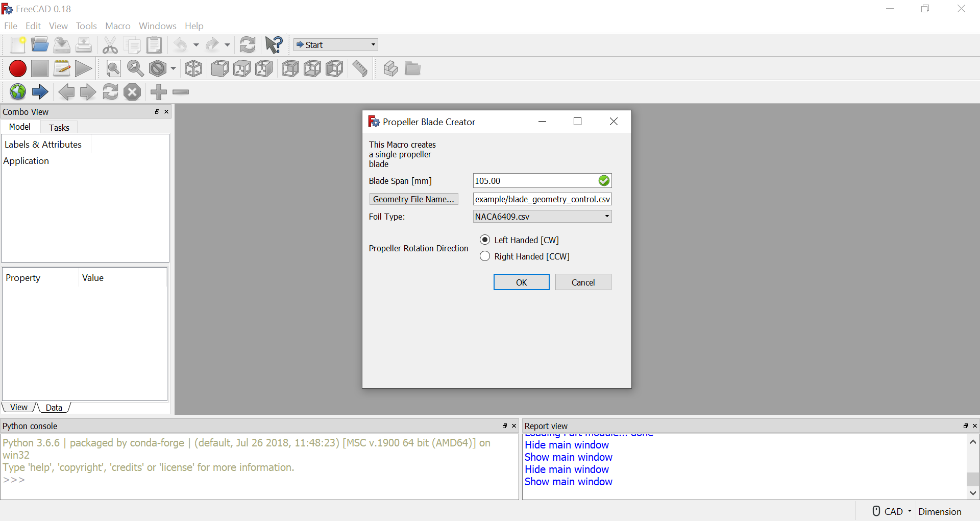The height and width of the screenshot is (521, 980).
Task: Start macro recording with red circle
Action: point(18,68)
